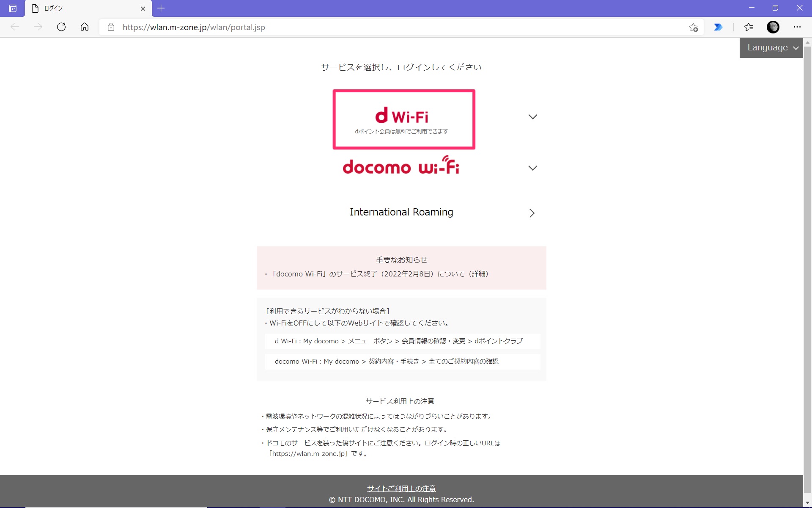
Task: Click the NTT DOCOMO copyright text
Action: tap(401, 500)
